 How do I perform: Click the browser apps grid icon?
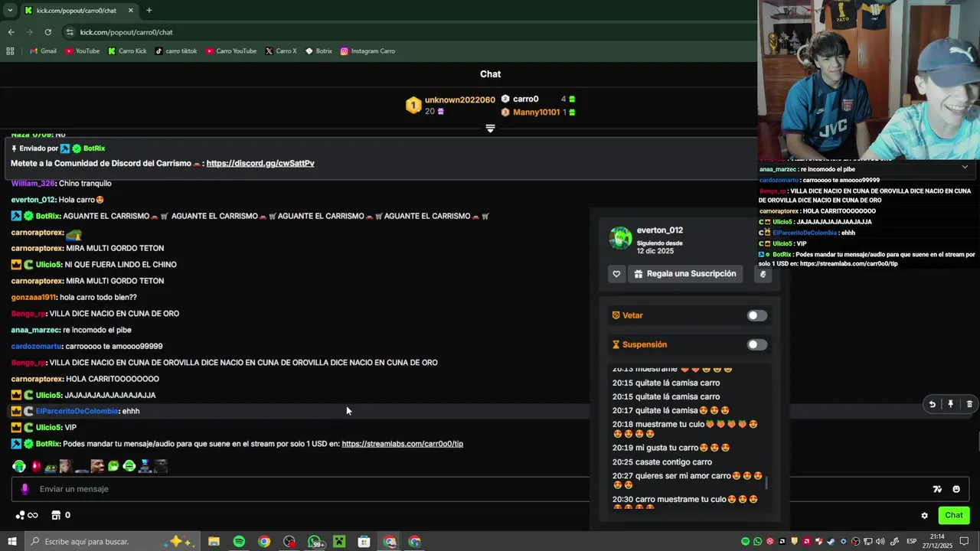pyautogui.click(x=10, y=51)
